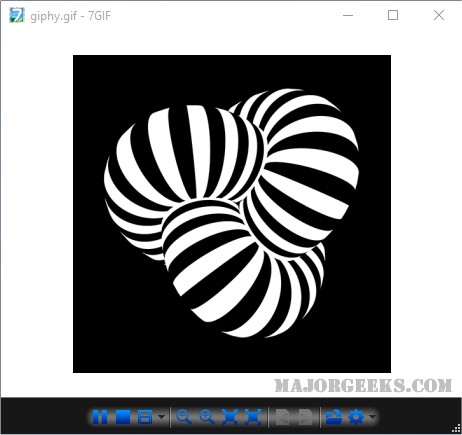Click the striped animated GIF image
This screenshot has height=435, width=462.
coord(232,214)
